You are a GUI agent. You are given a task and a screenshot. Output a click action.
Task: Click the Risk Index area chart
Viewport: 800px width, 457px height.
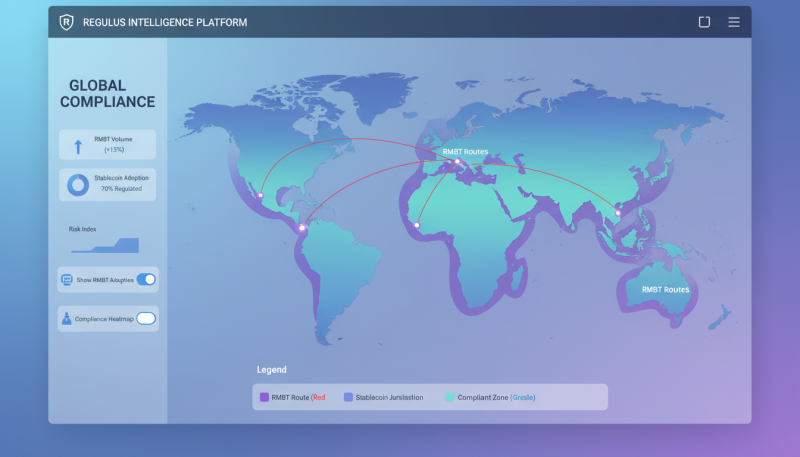pos(118,244)
